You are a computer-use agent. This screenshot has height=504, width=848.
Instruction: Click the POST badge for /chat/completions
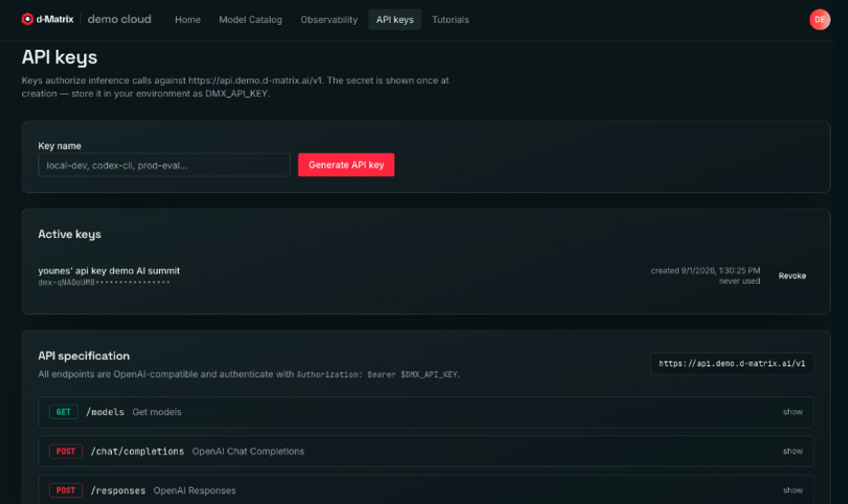pos(65,451)
